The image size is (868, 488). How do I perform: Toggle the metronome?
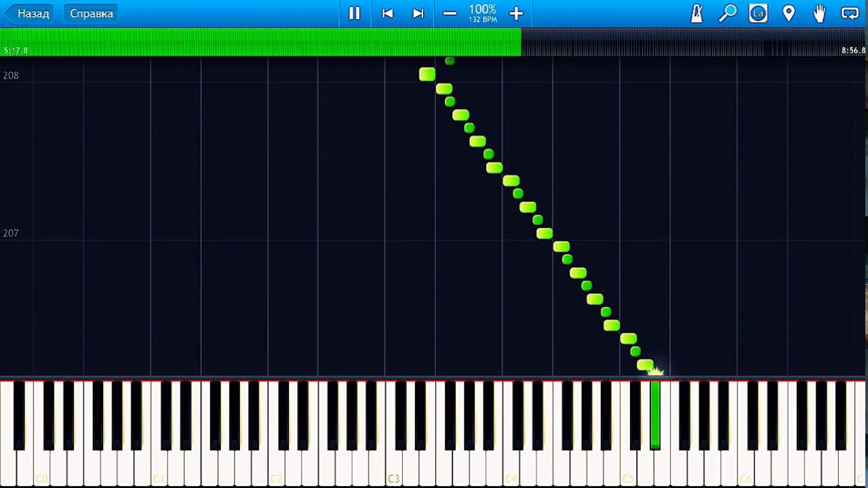tap(697, 13)
